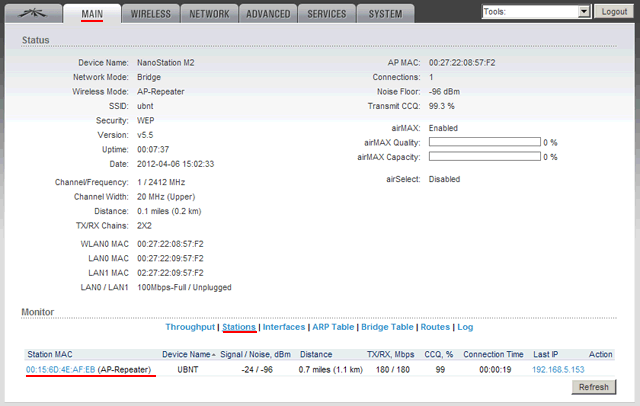Select the Transmit CCQ value 99.3 %

[x=441, y=106]
